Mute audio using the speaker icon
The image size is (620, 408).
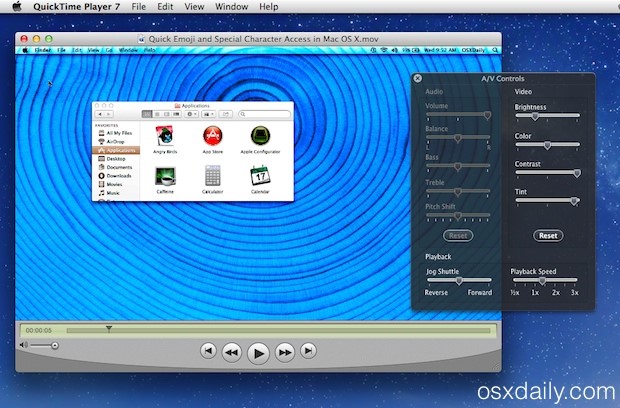click(x=23, y=345)
